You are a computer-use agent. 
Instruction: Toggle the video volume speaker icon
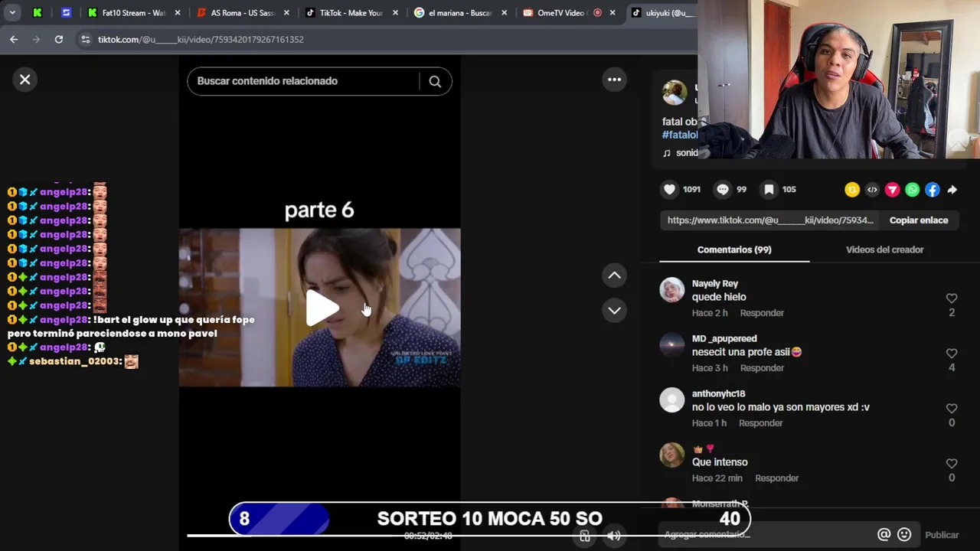click(613, 536)
